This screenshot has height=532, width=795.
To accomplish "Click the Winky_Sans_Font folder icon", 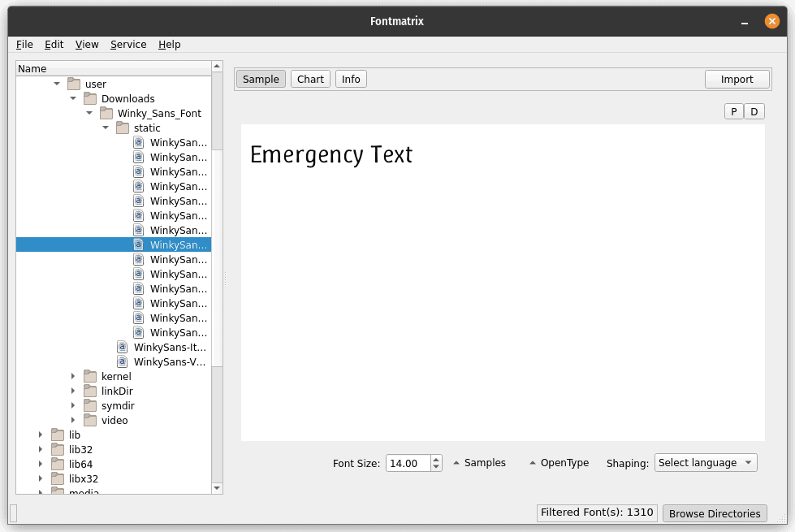I will 106,113.
